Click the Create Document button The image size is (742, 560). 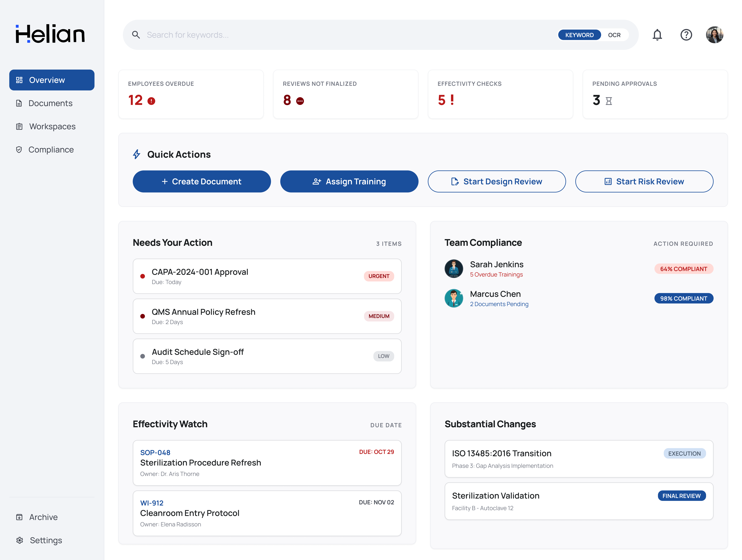pyautogui.click(x=202, y=182)
